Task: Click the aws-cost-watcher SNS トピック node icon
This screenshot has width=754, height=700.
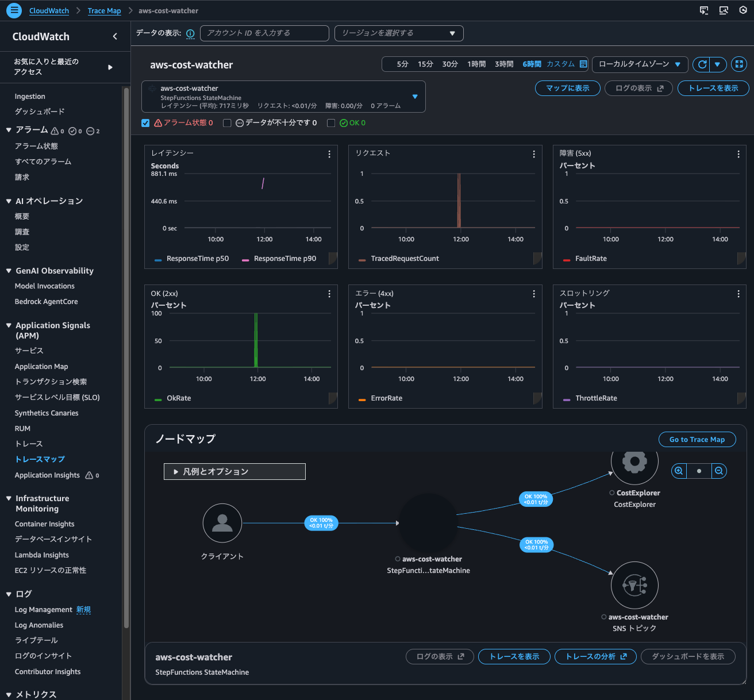Action: (634, 585)
